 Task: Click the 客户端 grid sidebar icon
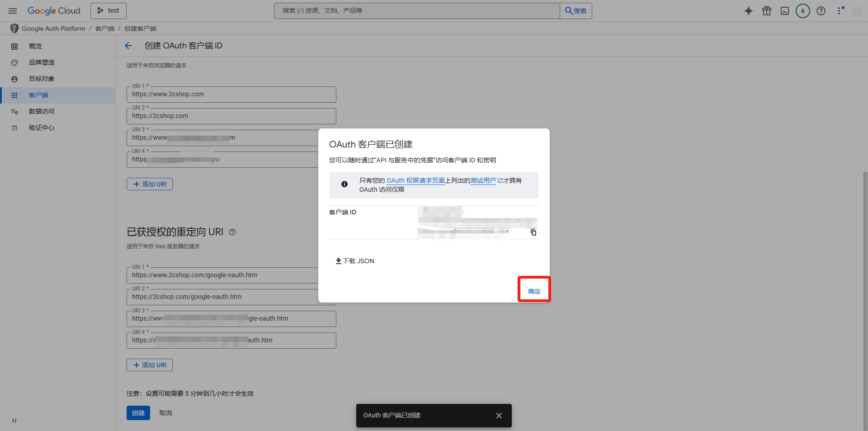tap(14, 95)
